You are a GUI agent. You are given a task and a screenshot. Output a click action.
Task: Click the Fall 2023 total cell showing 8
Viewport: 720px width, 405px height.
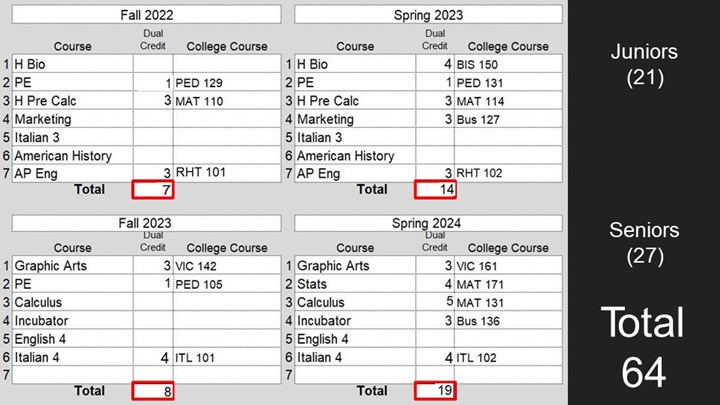coord(153,391)
